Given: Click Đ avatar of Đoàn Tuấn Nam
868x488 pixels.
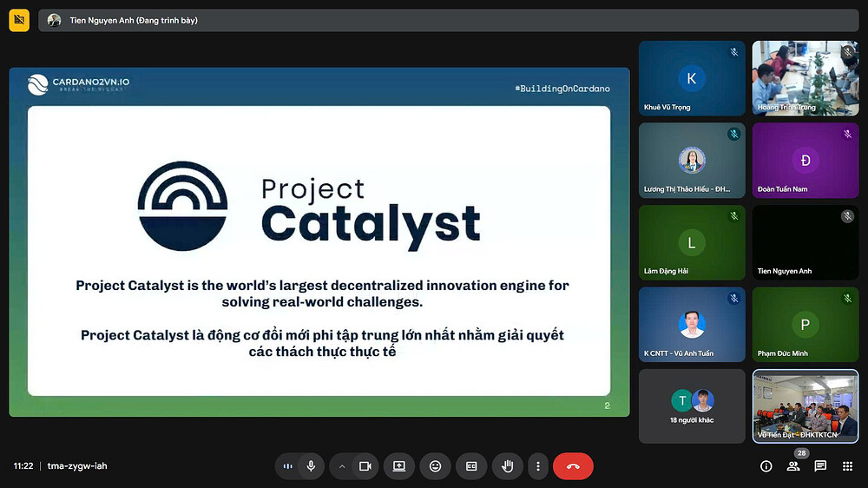Looking at the screenshot, I should coord(806,160).
